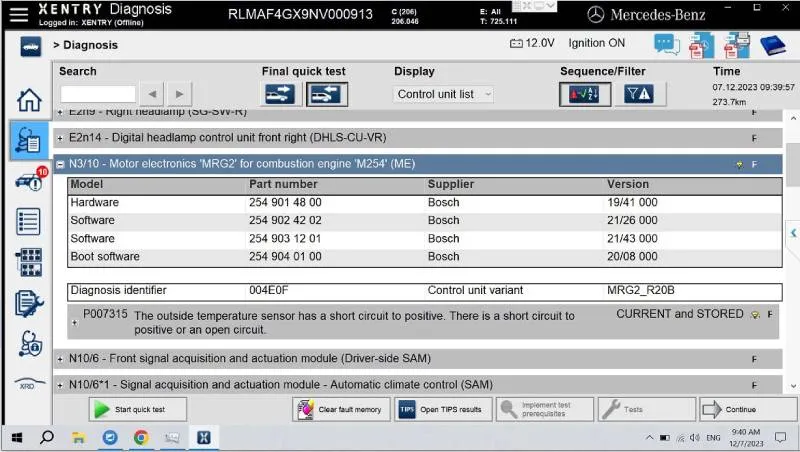Screen dimensions: 800x452
Task: Expand E2n14 Digital headlamp control unit row
Action: (x=60, y=138)
